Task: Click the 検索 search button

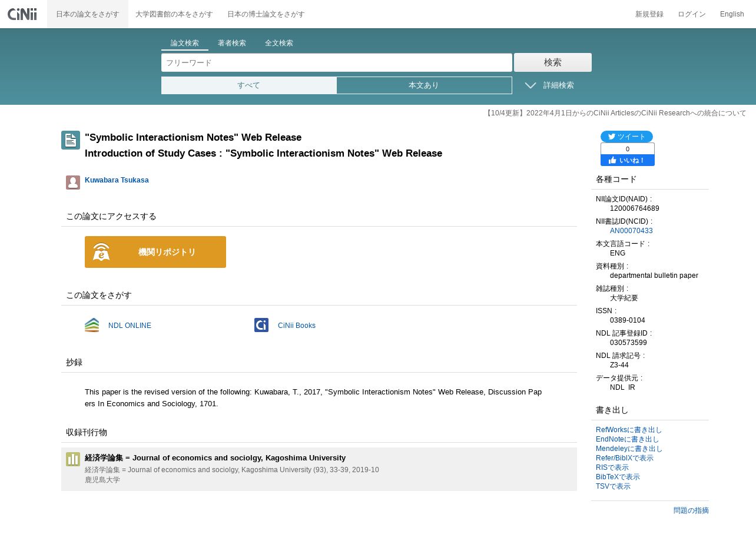Action: point(553,62)
